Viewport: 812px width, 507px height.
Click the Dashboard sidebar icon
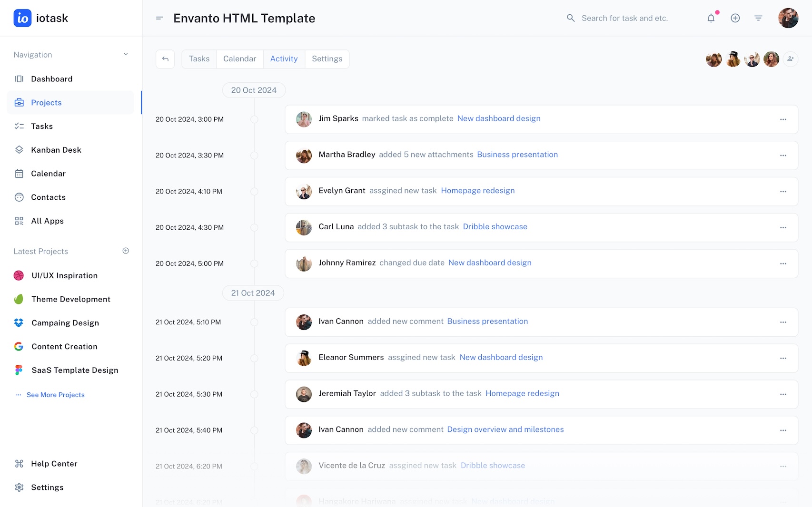click(x=19, y=79)
